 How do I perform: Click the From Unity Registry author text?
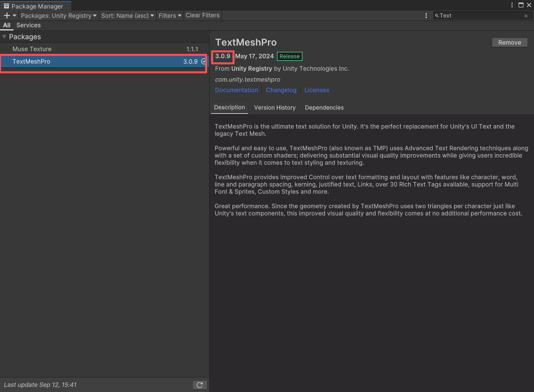[281, 69]
